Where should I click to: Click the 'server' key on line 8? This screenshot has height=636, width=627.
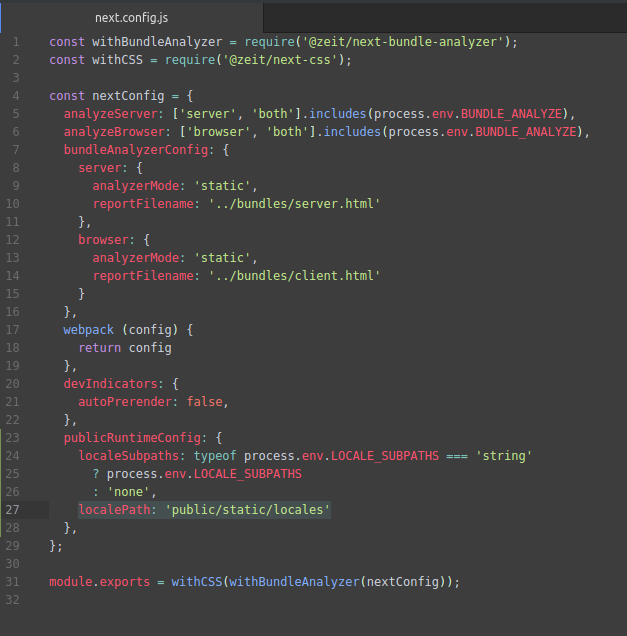tap(100, 168)
